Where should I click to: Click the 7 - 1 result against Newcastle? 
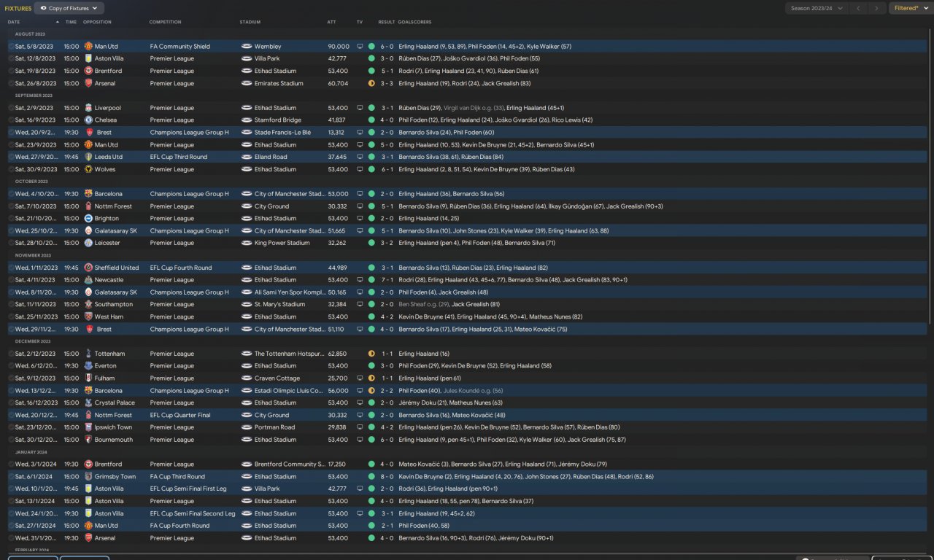click(387, 280)
